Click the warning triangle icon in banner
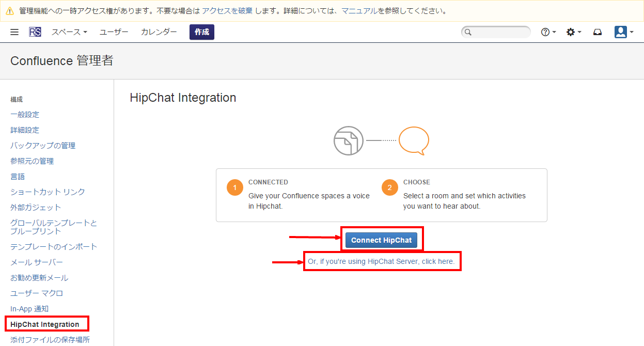 (x=10, y=10)
